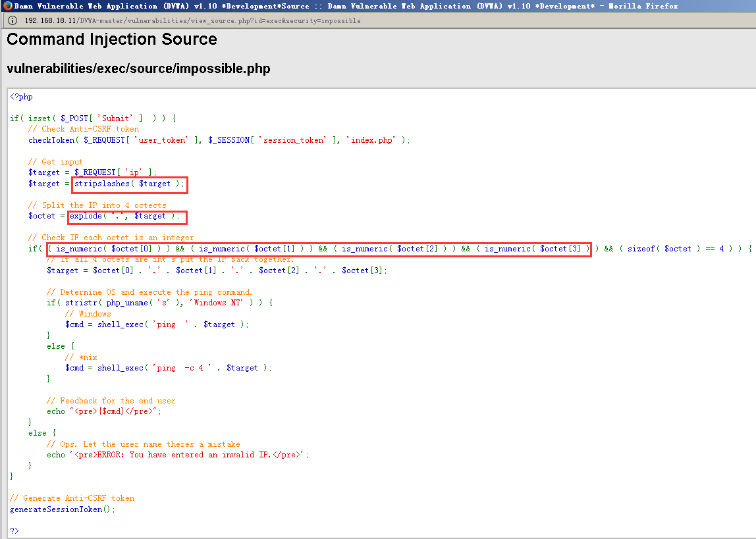Click the 'isset( $_POST[ 'Submit' ]' line

coord(93,118)
